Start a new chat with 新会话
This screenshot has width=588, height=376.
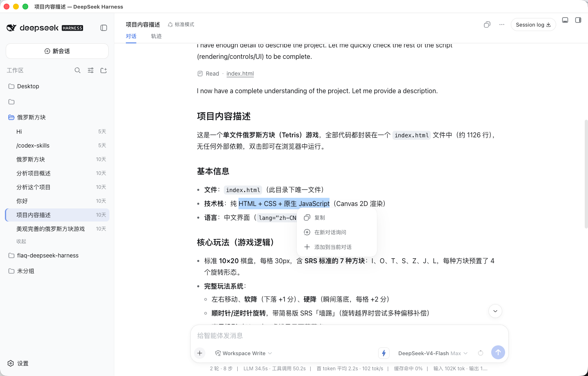pos(57,51)
